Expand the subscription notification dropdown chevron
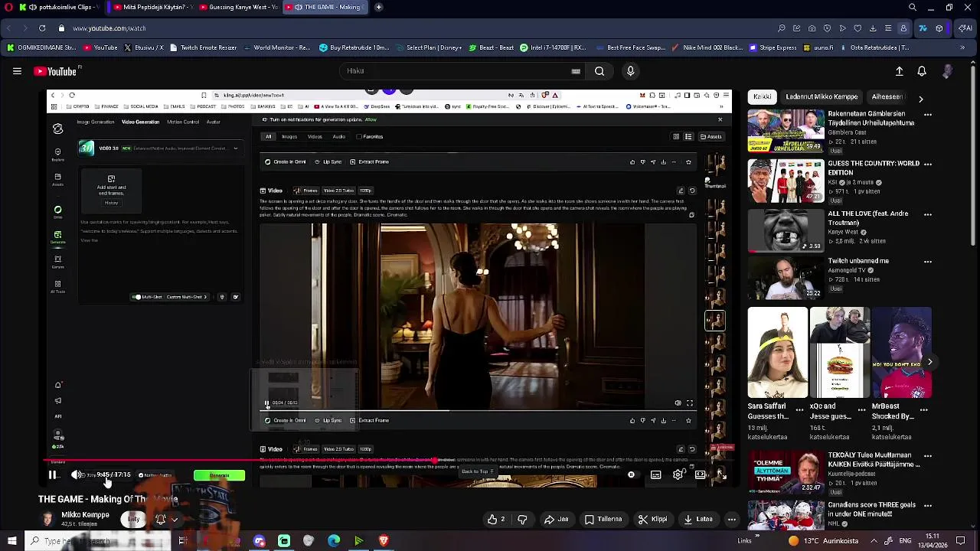The image size is (980, 551). point(175,520)
